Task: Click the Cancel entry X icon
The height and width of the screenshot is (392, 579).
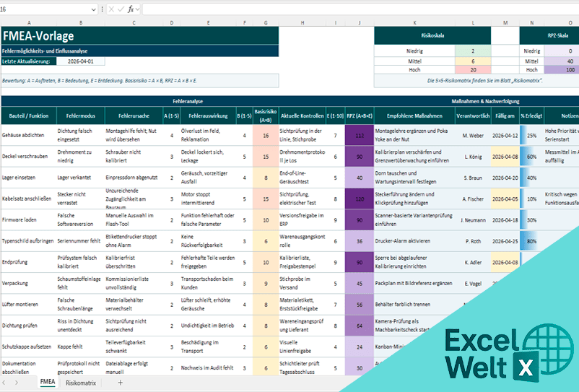Action: [x=111, y=9]
